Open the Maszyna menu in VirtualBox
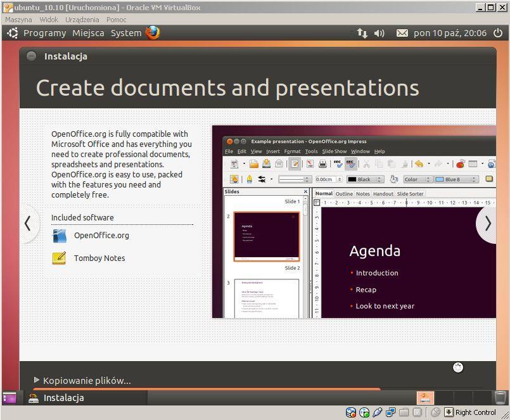The image size is (510, 420). 18,20
